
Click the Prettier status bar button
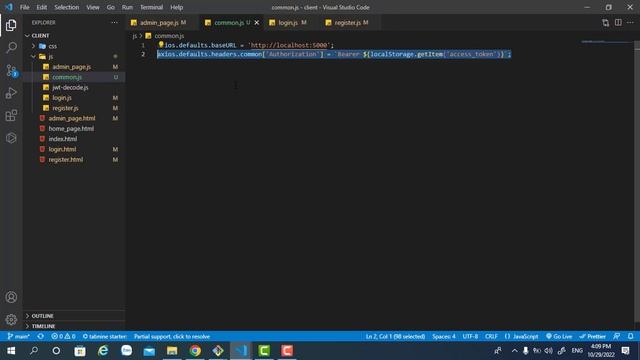click(592, 336)
